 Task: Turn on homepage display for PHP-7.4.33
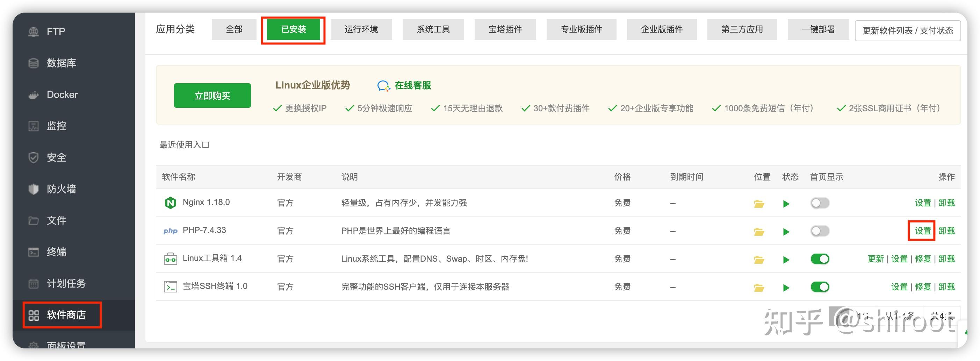820,231
